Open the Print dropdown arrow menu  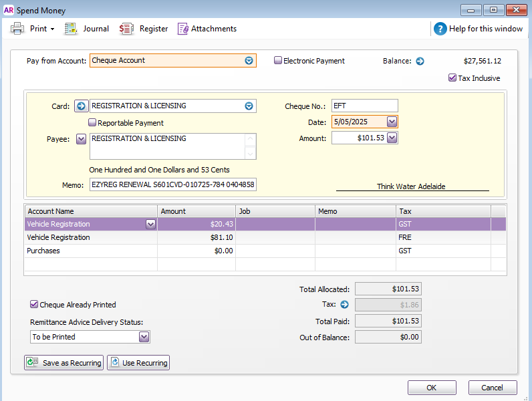click(52, 29)
